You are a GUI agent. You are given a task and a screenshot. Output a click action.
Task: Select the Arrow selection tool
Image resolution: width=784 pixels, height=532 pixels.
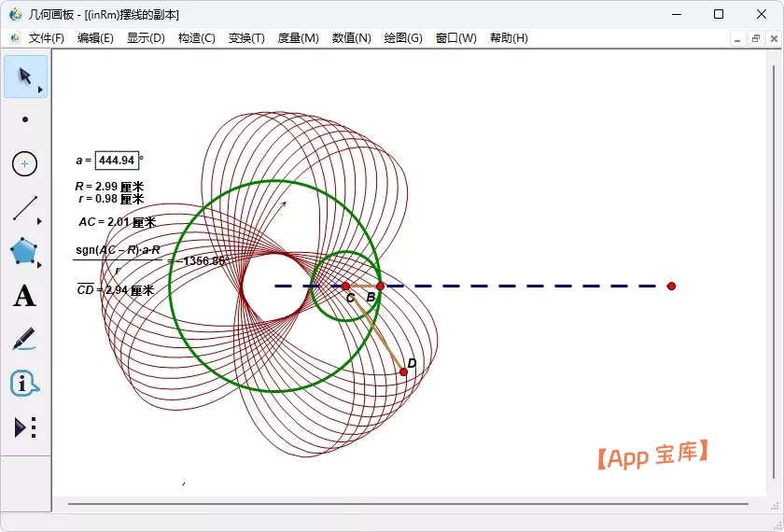[x=25, y=77]
